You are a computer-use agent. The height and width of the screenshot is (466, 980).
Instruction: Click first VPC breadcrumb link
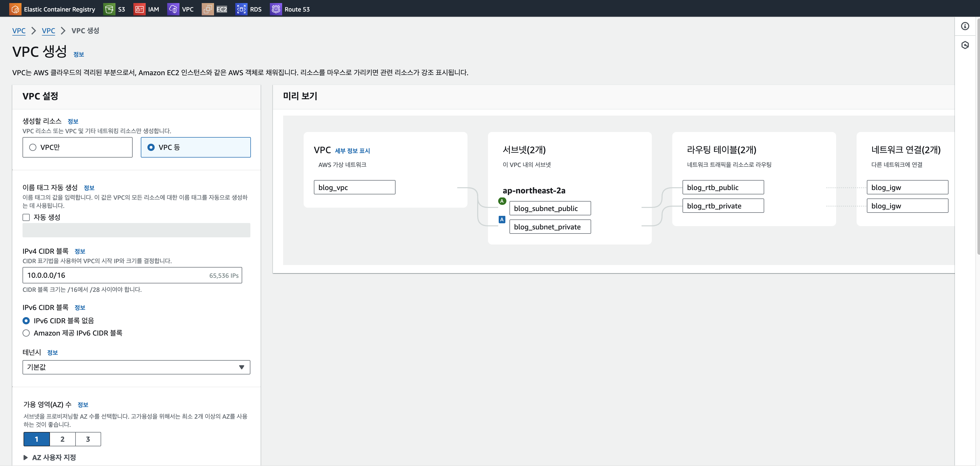click(19, 31)
